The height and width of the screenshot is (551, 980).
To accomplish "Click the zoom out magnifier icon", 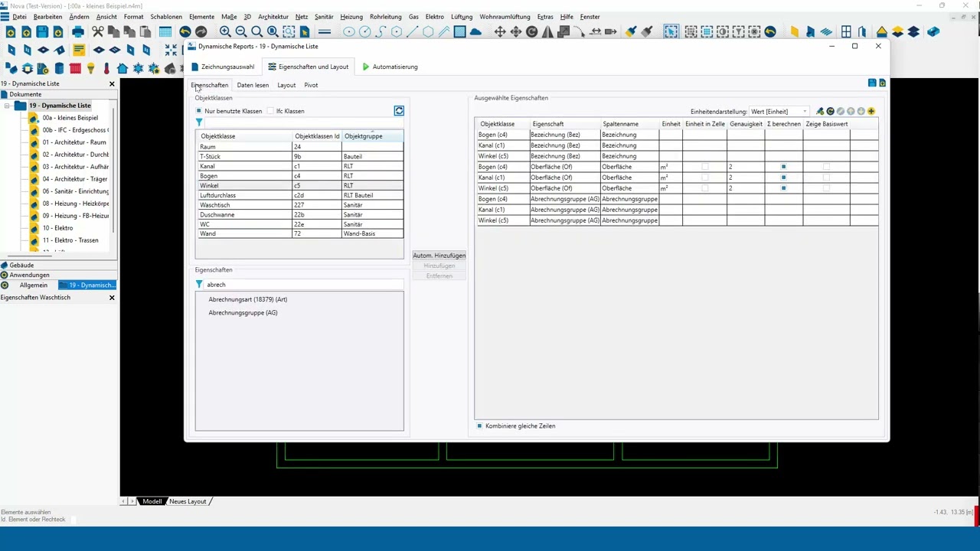I will click(x=241, y=32).
